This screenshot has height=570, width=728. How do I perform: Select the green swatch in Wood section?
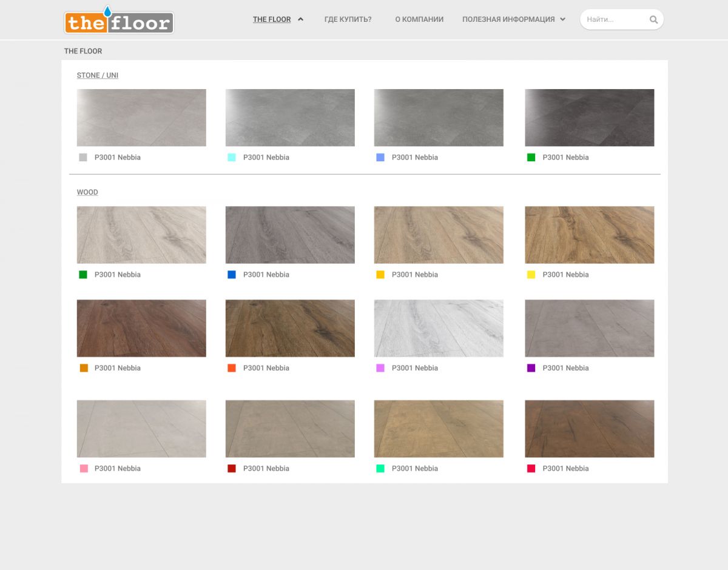pyautogui.click(x=83, y=275)
